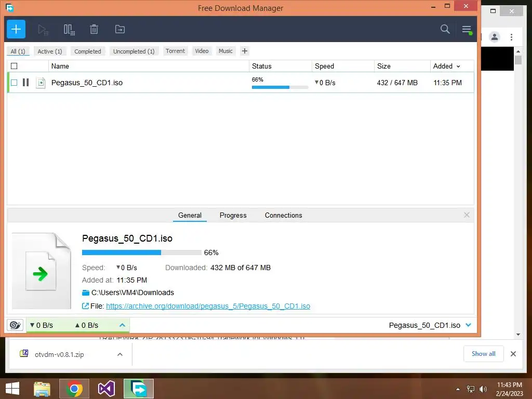Click the Start all downloads toolbar icon

pyautogui.click(x=43, y=30)
